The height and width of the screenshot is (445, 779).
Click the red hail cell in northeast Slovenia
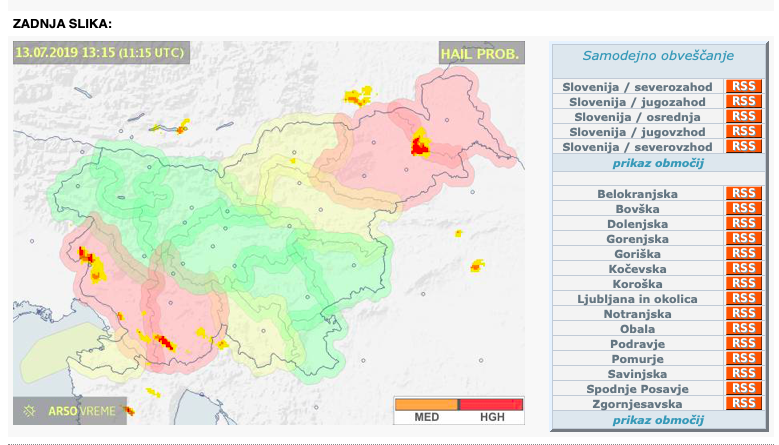click(420, 149)
